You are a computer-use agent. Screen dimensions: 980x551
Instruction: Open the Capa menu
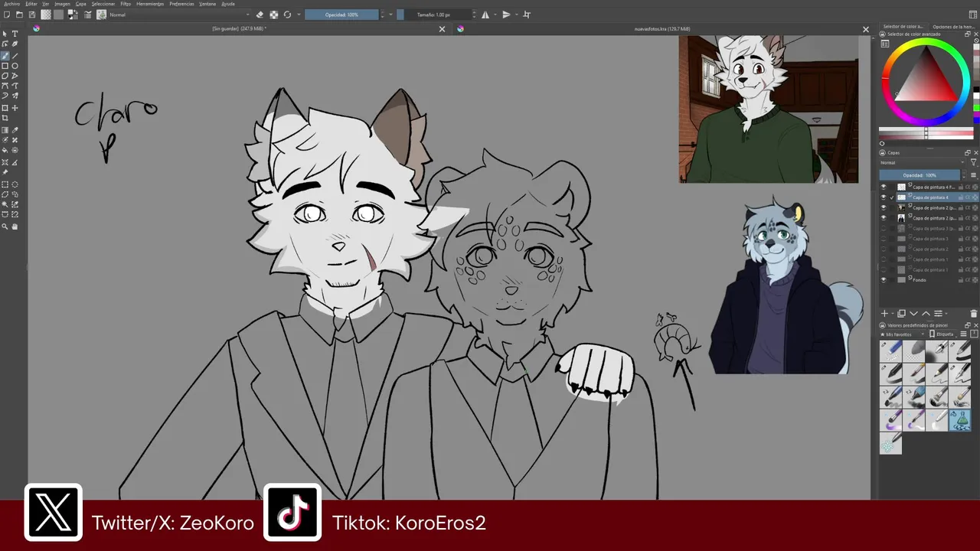pos(81,4)
